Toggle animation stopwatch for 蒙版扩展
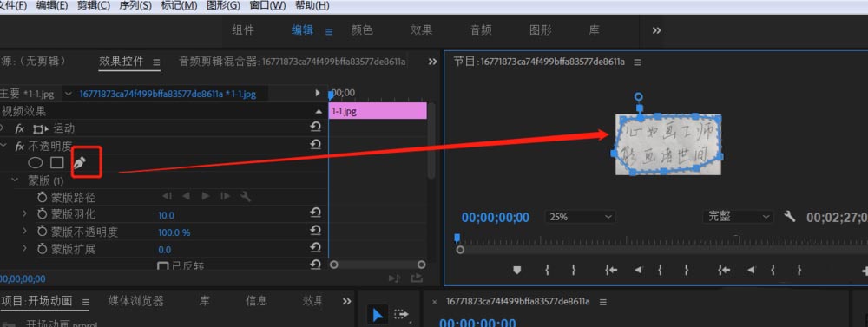This screenshot has height=327, width=868. [x=42, y=248]
